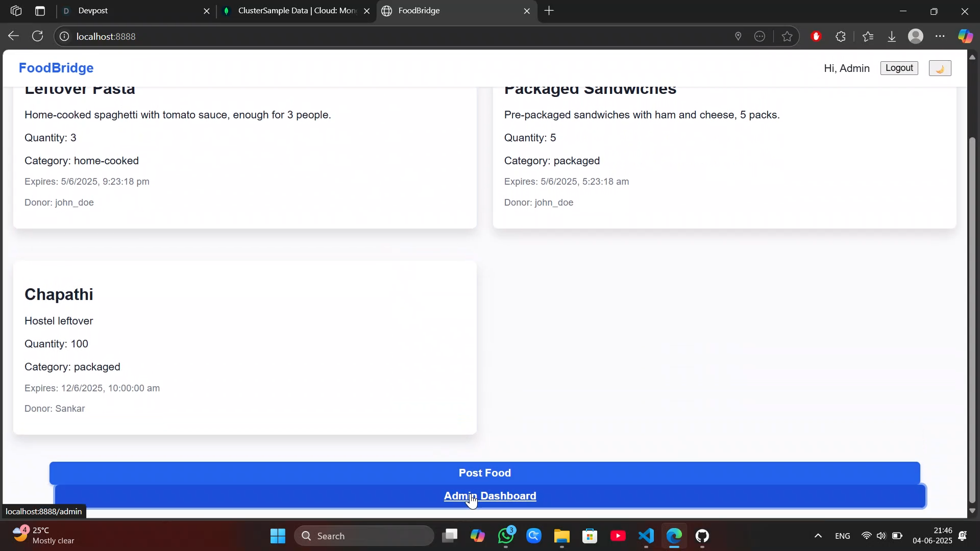
Task: Expand the system tray hidden icons chevron
Action: click(818, 536)
